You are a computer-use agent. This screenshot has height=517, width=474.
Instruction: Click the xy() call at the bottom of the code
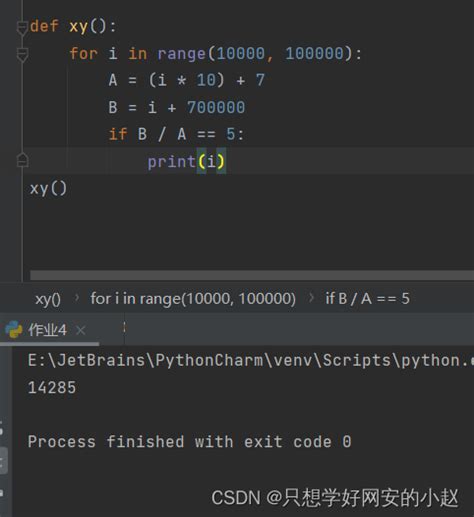click(48, 189)
